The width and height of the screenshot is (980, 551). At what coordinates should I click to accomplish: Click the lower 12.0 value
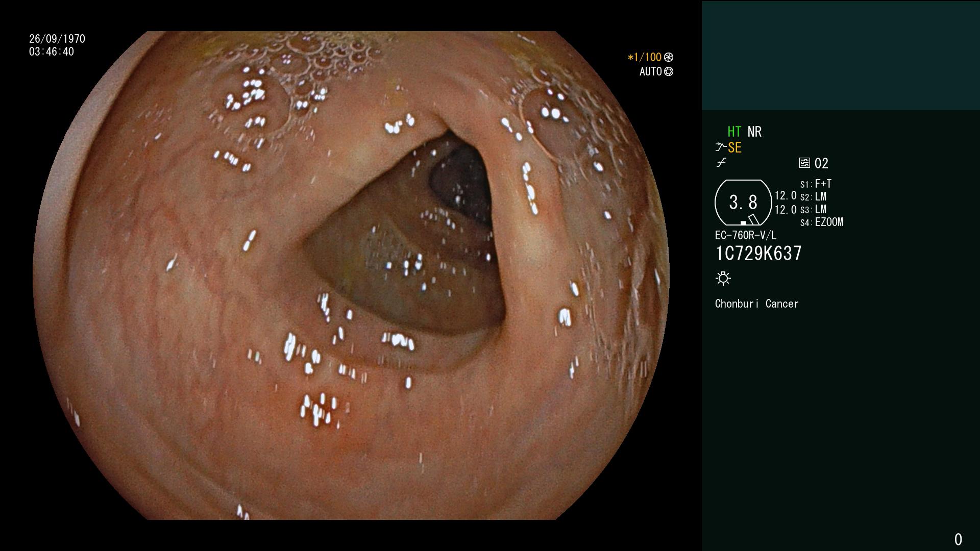coord(786,210)
